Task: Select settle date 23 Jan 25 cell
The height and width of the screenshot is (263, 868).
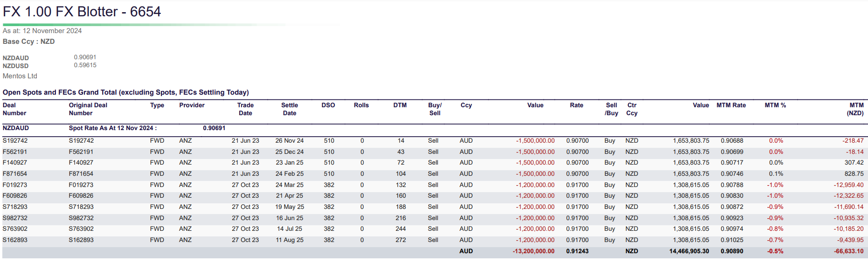Action: pos(290,163)
